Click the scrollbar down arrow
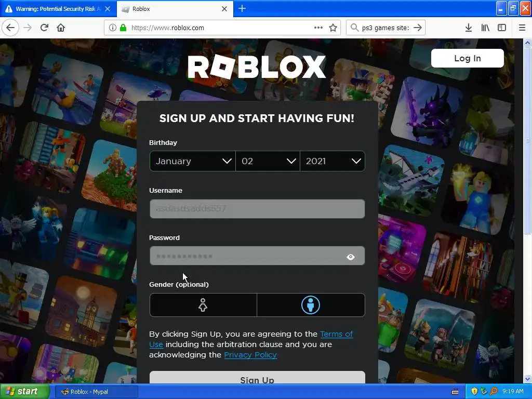Image resolution: width=532 pixels, height=399 pixels. (x=527, y=379)
